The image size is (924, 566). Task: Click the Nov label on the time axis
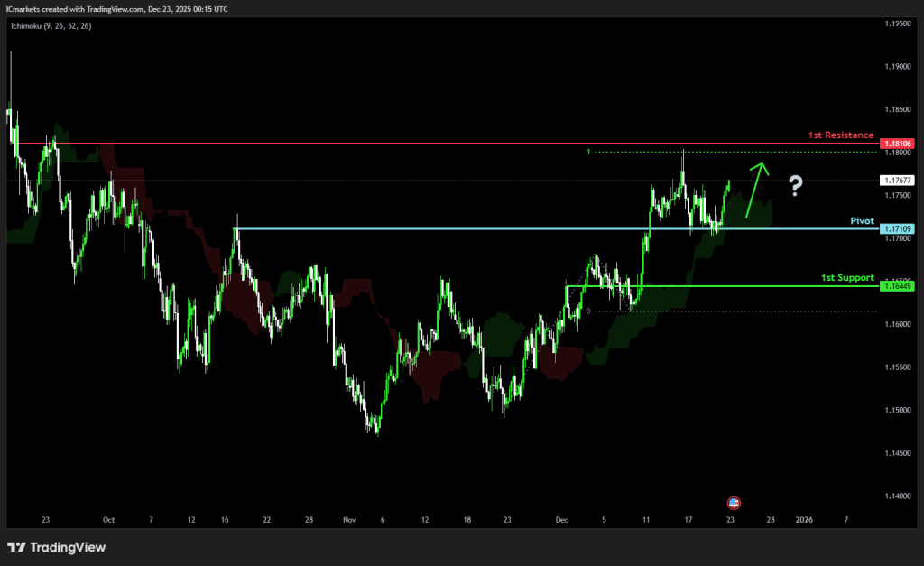click(351, 520)
